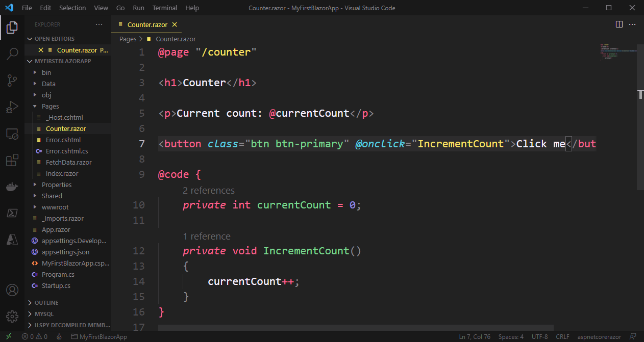Open the Docker view icon
This screenshot has width=644, height=342.
click(x=12, y=187)
